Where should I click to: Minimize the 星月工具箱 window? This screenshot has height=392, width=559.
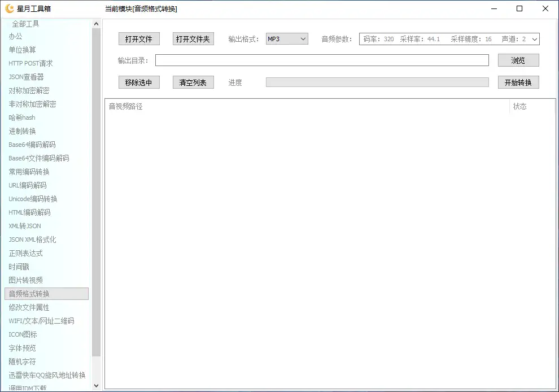pos(494,8)
